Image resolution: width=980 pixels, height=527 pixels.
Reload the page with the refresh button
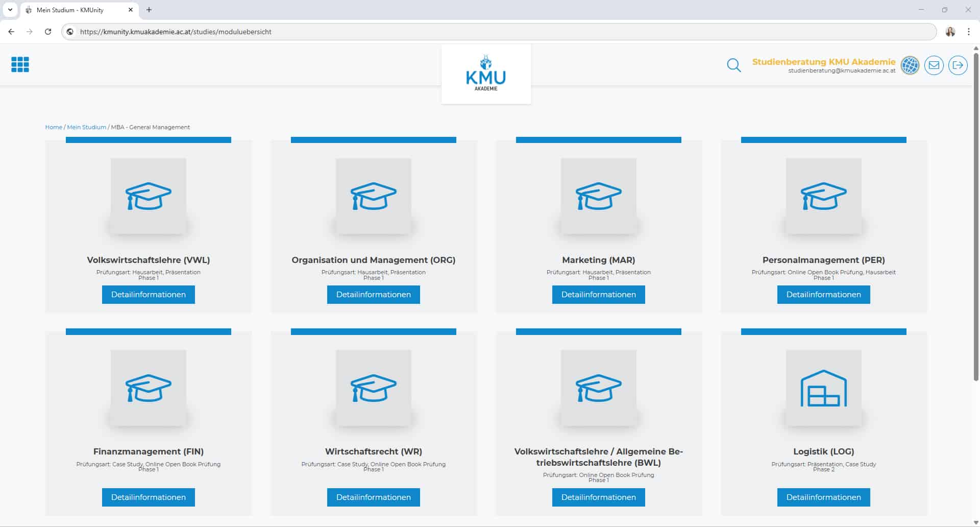point(48,32)
